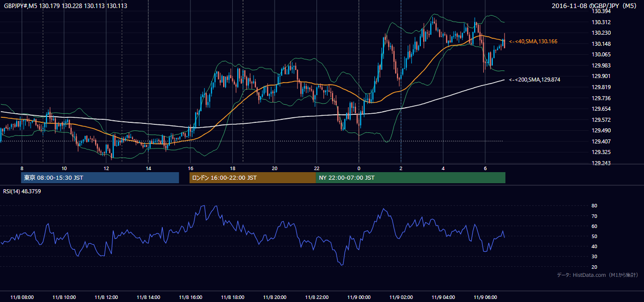Click the RSI 30 level label
The width and height of the screenshot is (644, 302).
[594, 257]
